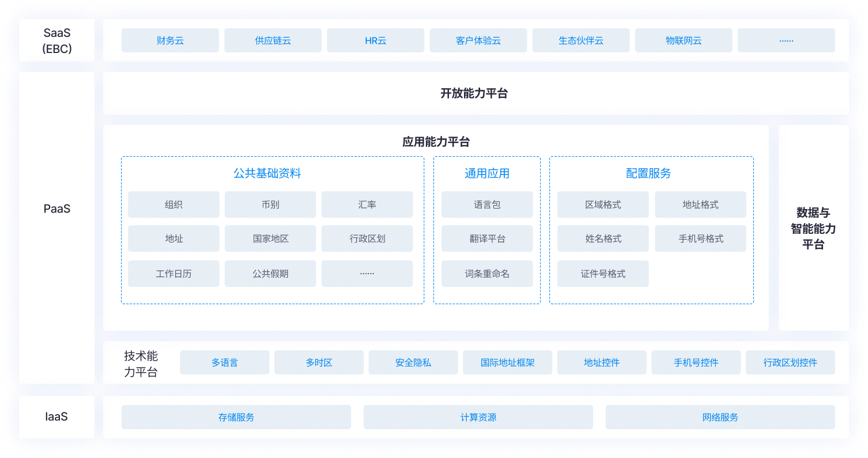Viewport: 868px width, 458px height.
Task: Click the 手机号格式 configuration item
Action: (x=700, y=239)
